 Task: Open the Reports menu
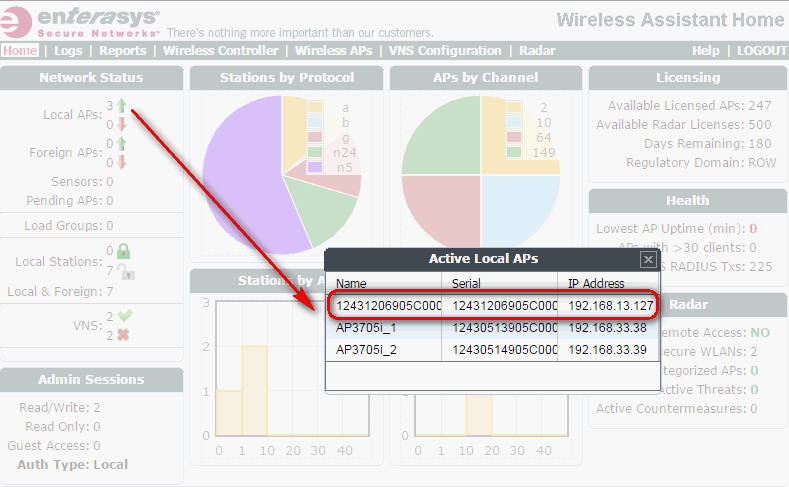(122, 50)
